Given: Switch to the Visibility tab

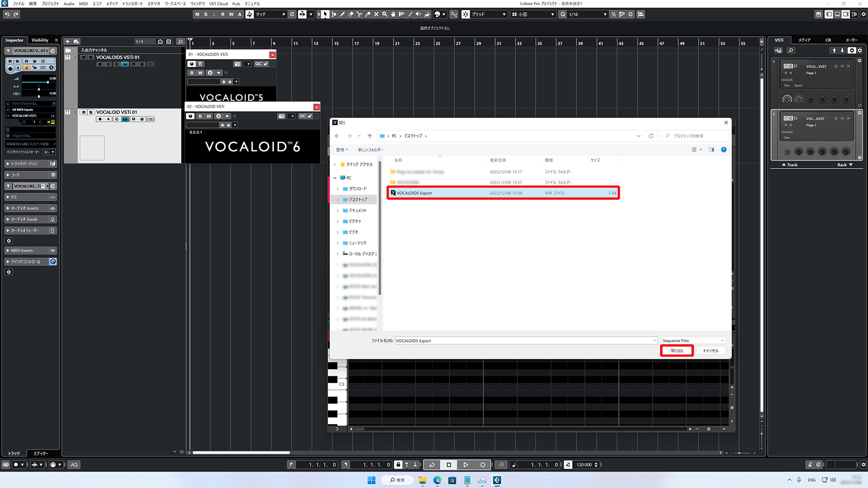Looking at the screenshot, I should tap(40, 40).
